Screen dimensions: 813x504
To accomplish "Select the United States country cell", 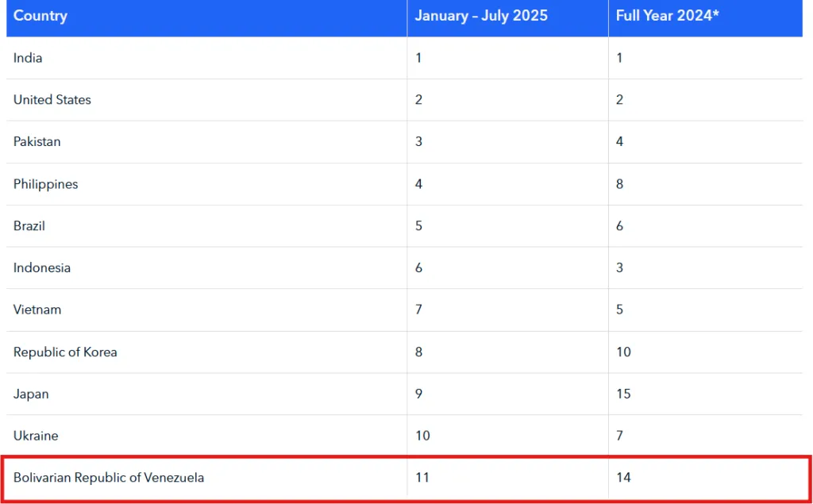I will 52,100.
